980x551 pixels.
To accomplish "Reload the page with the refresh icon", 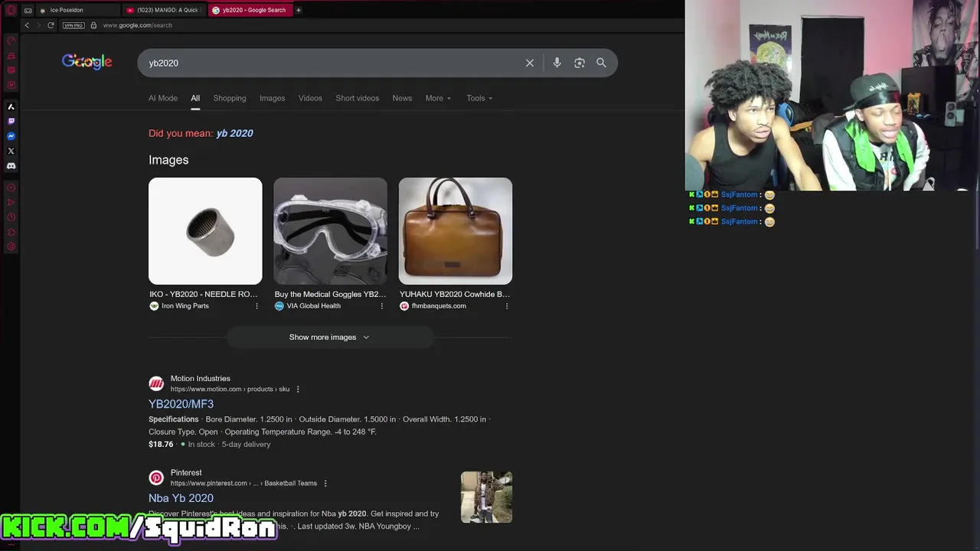I will click(x=51, y=25).
